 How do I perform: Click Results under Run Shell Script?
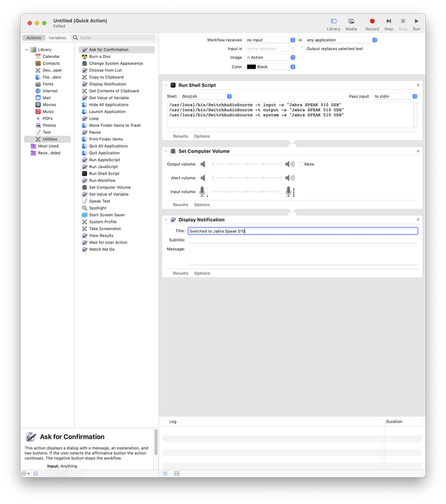[181, 136]
